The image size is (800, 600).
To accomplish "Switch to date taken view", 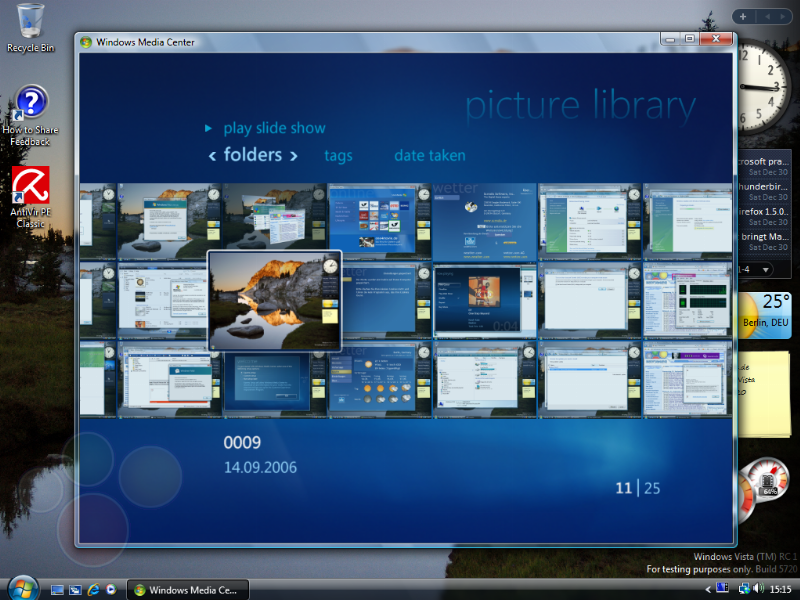I will [x=430, y=155].
